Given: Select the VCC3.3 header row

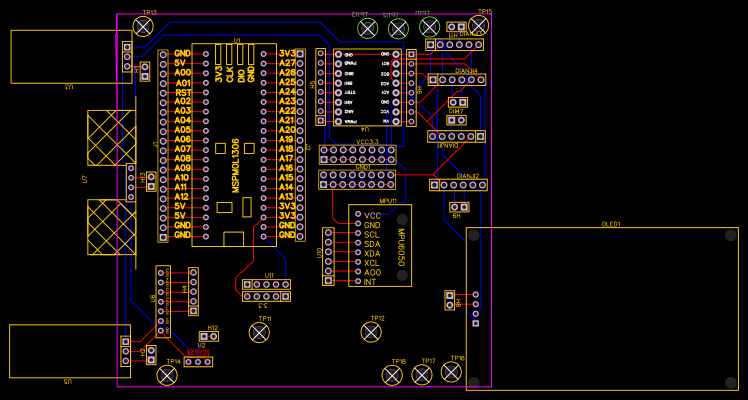Looking at the screenshot, I should pos(357,154).
